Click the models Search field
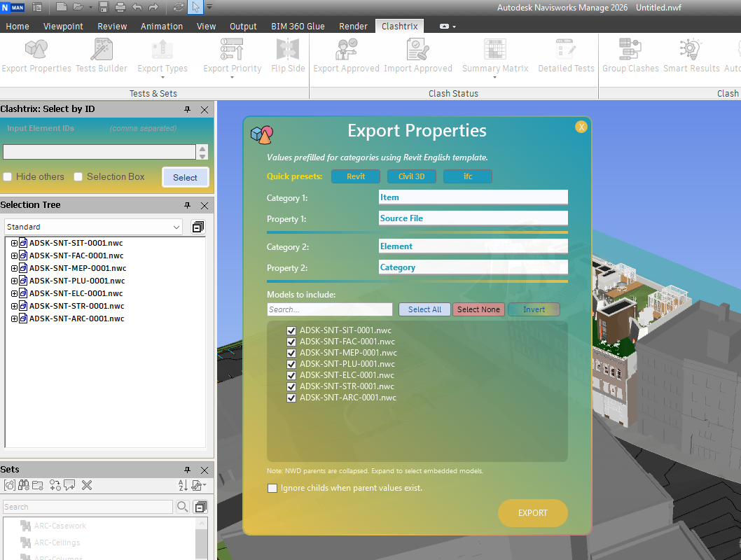 [330, 309]
